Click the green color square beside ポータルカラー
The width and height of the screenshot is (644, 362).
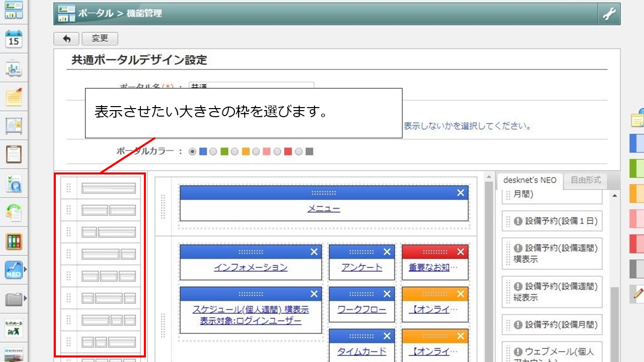(x=224, y=151)
